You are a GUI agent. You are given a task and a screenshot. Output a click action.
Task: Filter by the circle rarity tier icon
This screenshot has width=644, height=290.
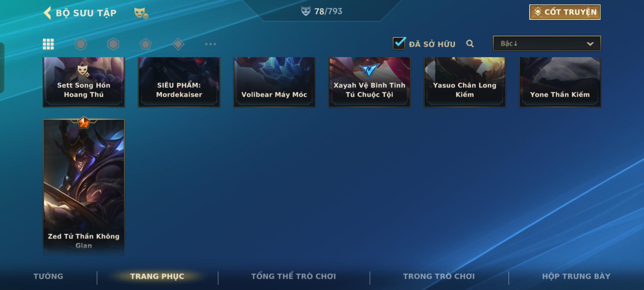click(x=81, y=44)
